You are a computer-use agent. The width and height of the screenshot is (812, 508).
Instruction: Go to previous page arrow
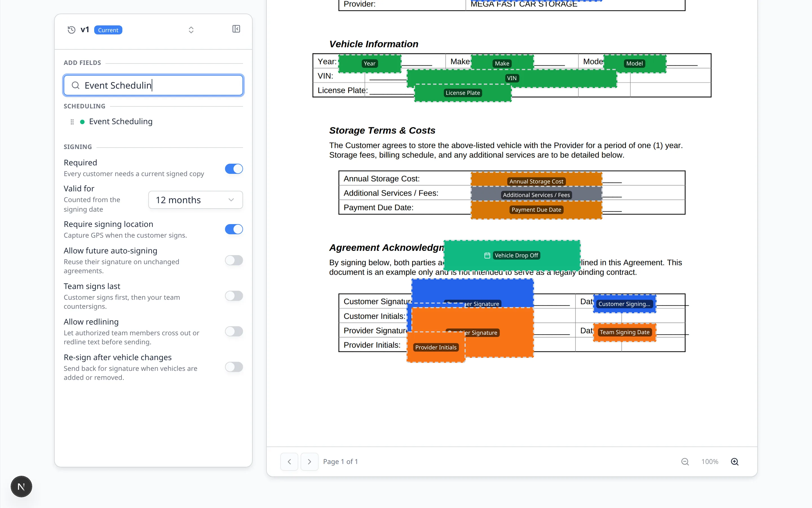tap(289, 462)
